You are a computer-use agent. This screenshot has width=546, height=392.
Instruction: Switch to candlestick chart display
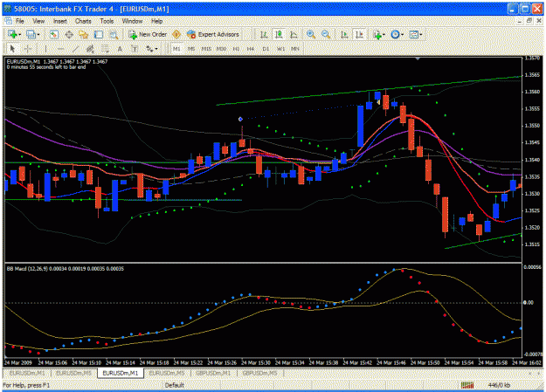279,34
